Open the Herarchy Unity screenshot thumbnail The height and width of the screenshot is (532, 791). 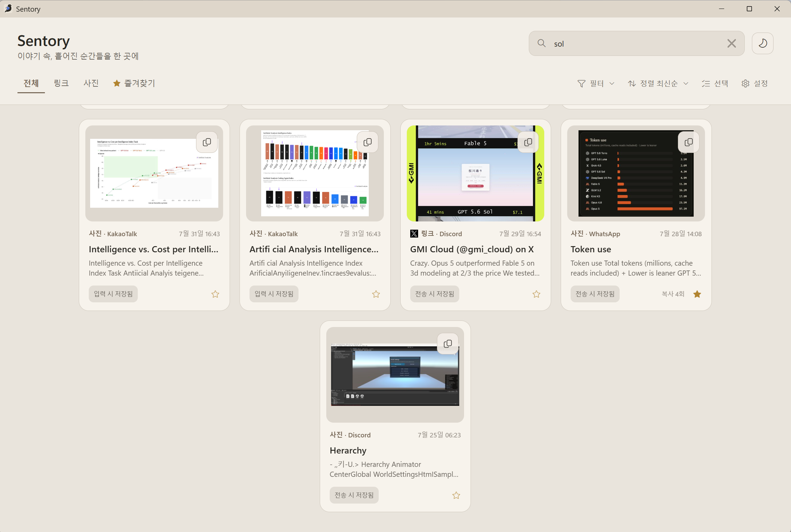click(395, 375)
